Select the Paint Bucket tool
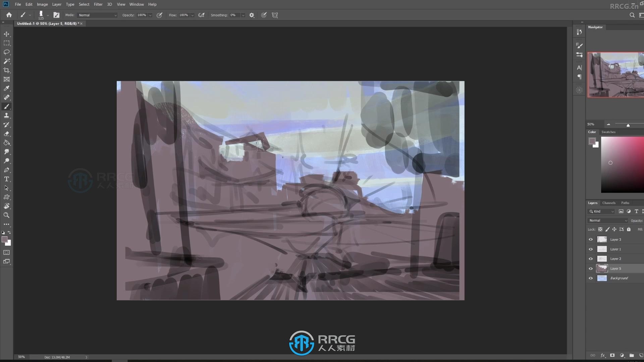This screenshot has width=644, height=362. click(6, 143)
